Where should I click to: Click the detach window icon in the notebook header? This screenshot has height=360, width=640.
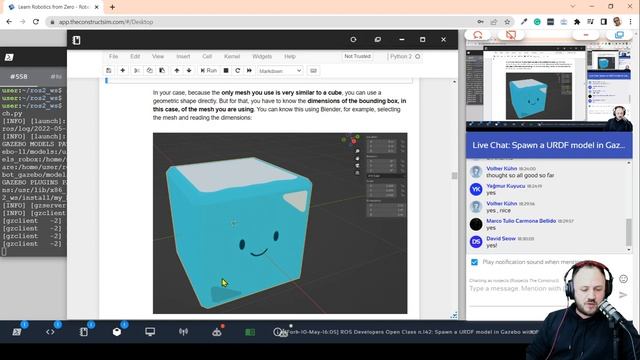pyautogui.click(x=378, y=40)
